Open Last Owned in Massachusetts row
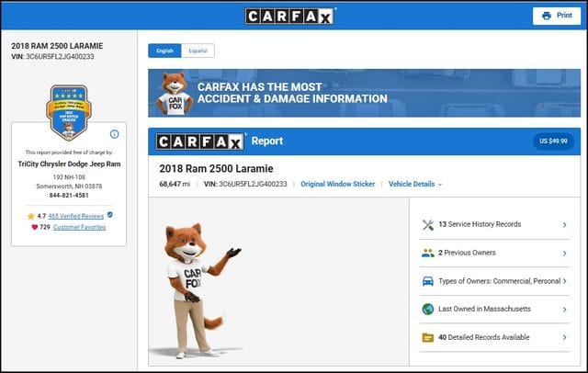 (494, 310)
